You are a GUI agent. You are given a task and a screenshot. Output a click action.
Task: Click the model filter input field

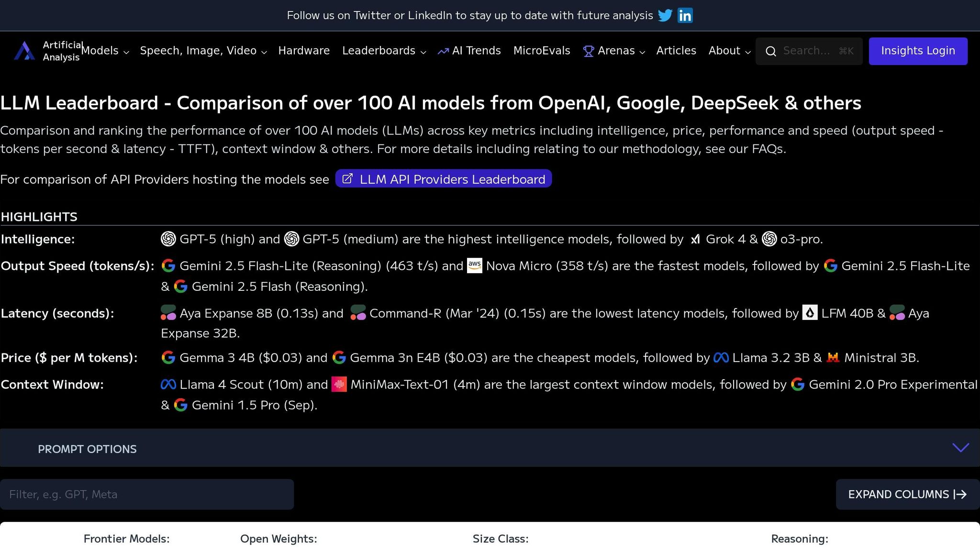(x=146, y=494)
